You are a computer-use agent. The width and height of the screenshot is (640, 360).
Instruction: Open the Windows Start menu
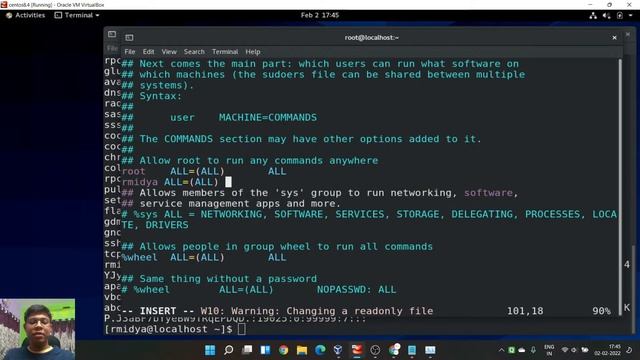pyautogui.click(x=210, y=350)
